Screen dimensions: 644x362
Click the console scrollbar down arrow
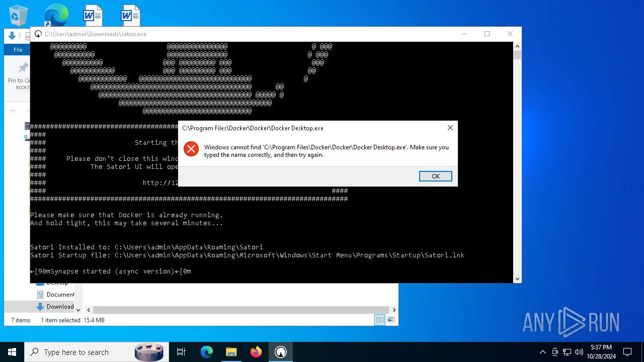coord(517,279)
